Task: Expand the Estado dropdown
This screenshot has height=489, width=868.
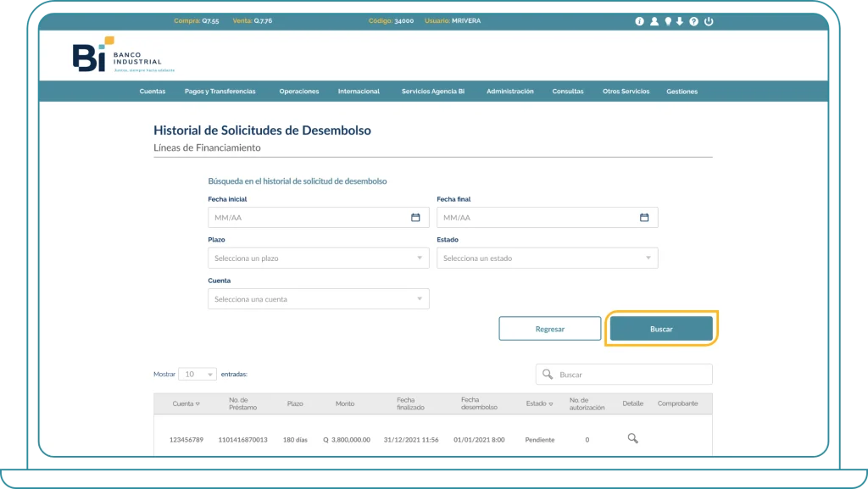Action: coord(547,258)
